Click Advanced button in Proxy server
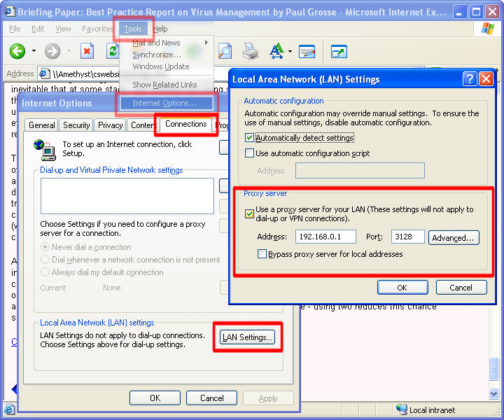 click(x=454, y=237)
